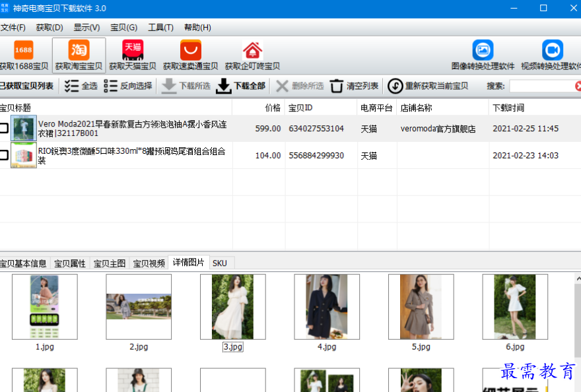The width and height of the screenshot is (581, 392).
Task: Sort by 店铺名称 column header
Action: tap(443, 108)
